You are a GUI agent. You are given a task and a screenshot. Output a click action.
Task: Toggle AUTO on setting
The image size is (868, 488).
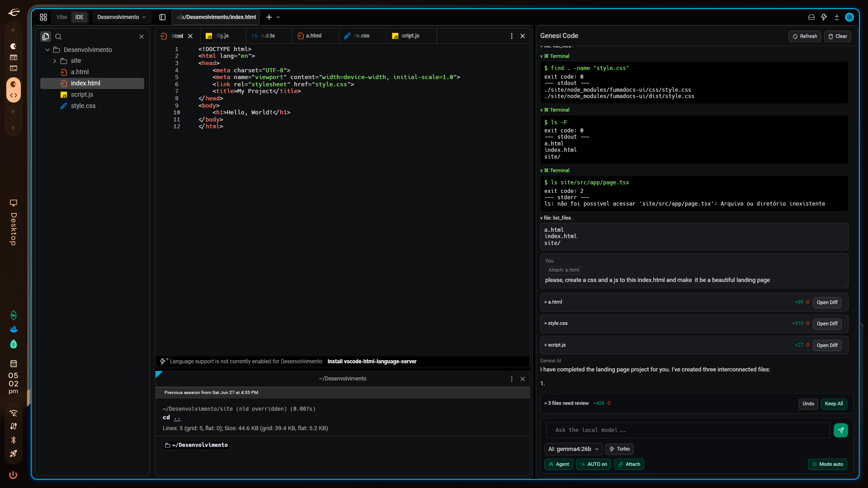click(594, 464)
